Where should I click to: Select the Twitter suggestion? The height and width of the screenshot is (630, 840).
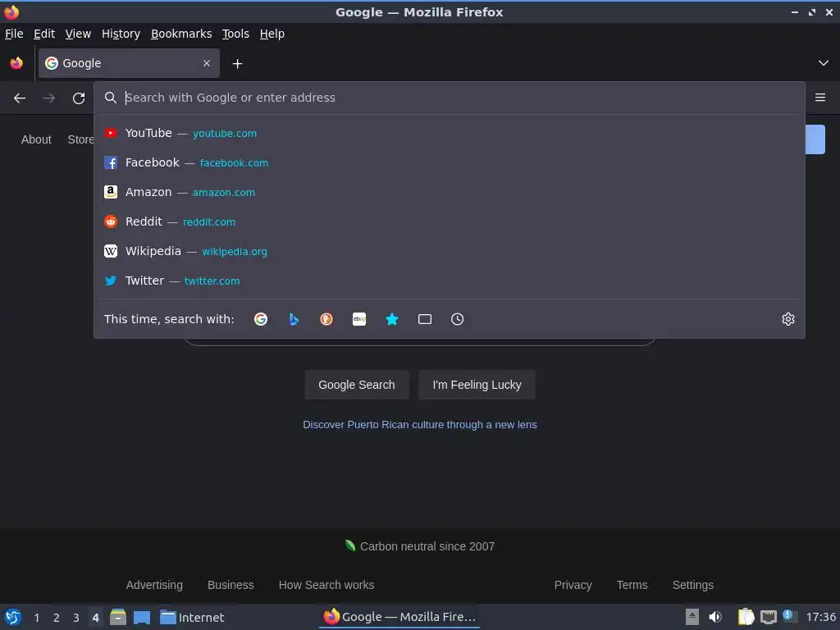pos(450,281)
